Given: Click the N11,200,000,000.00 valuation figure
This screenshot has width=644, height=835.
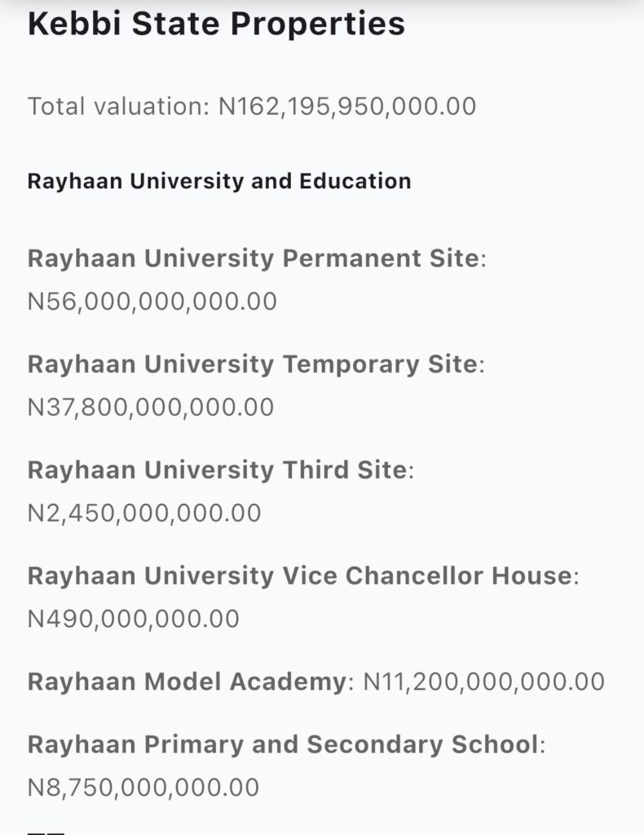Looking at the screenshot, I should 483,682.
